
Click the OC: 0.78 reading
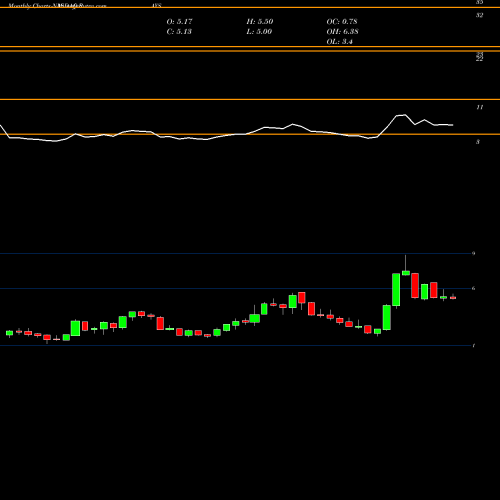[x=342, y=22]
